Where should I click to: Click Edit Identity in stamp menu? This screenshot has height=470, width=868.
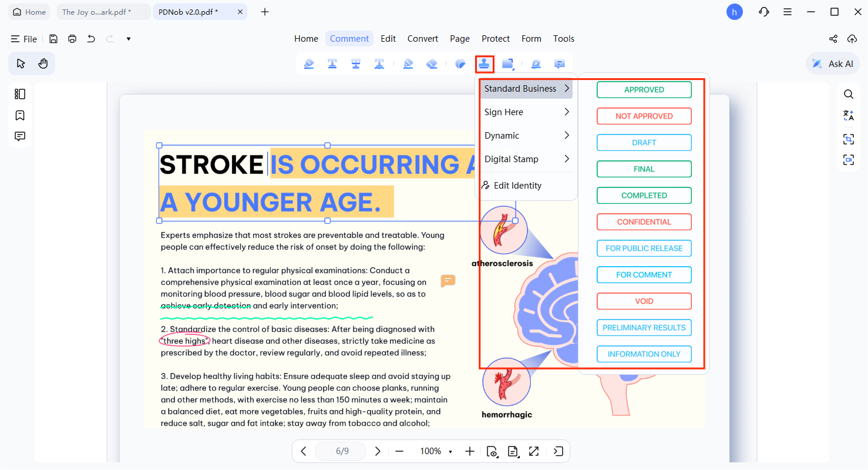tap(517, 186)
